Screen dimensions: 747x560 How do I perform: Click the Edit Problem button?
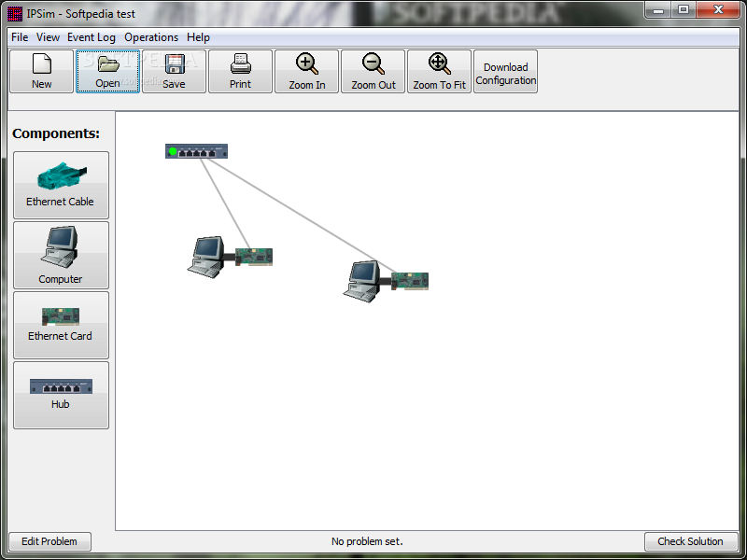(49, 541)
